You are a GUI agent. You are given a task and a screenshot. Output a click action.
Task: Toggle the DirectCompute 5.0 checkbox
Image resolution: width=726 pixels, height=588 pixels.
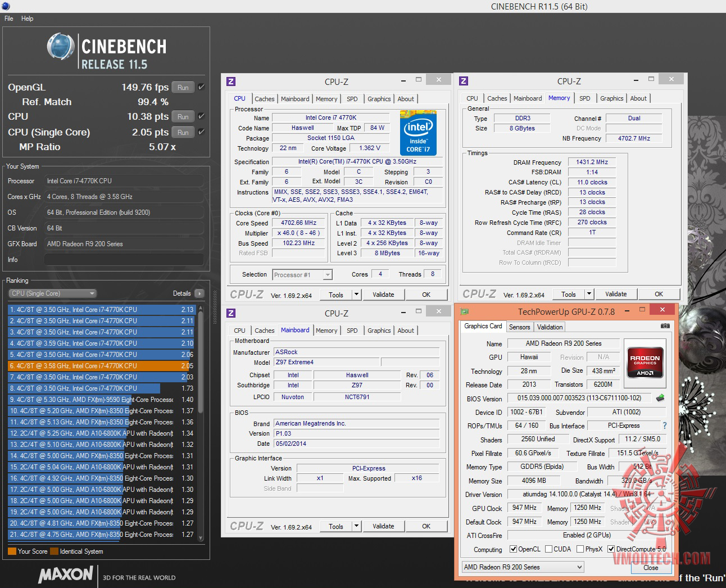pyautogui.click(x=611, y=549)
